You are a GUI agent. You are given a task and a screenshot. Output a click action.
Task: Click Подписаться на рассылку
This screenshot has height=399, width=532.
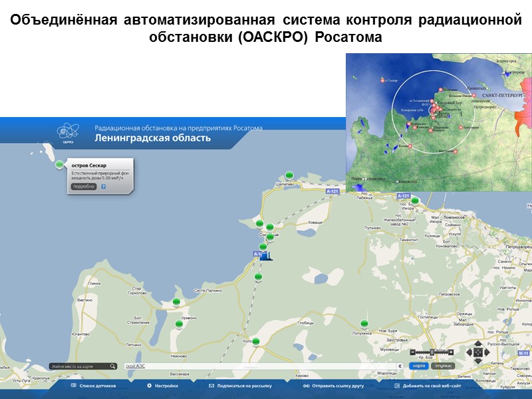click(241, 386)
